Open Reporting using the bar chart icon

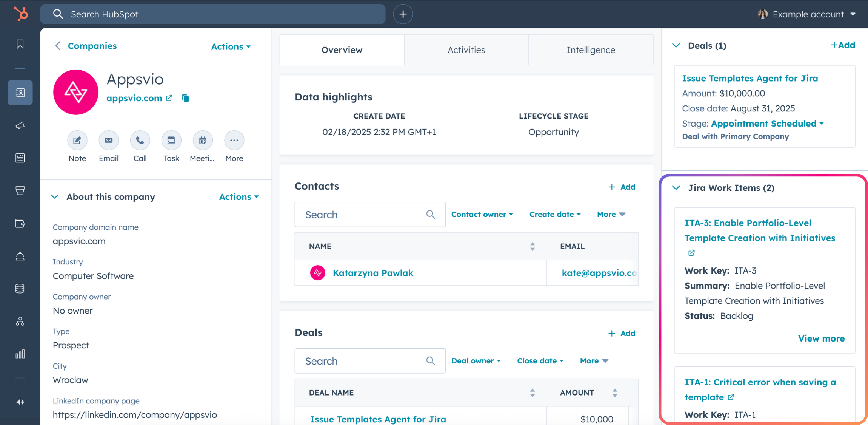pyautogui.click(x=20, y=354)
